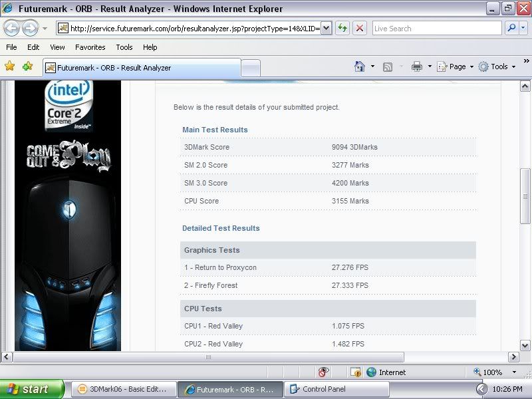Screen dimensions: 532x399
Task: Click the 10:26 PM system clock
Action: click(507, 389)
